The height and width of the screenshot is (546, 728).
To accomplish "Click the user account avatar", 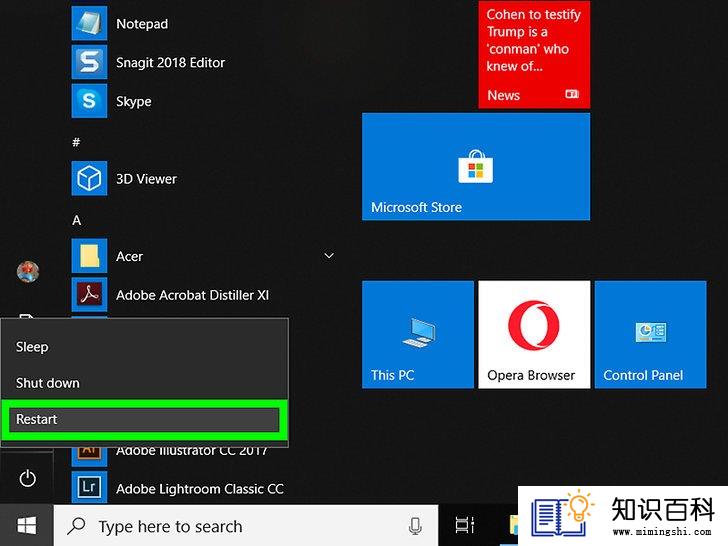I will 28,271.
